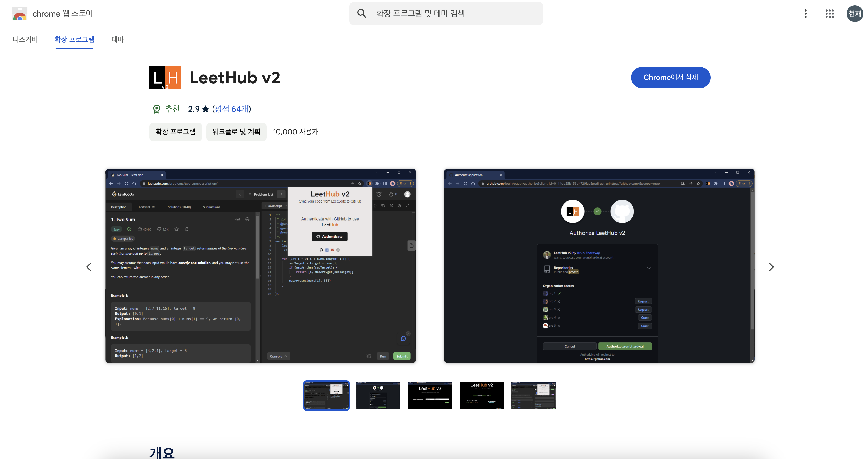Screen dimensions: 868x459
Task: Select the fifth screenshot thumbnail
Action: click(x=533, y=395)
